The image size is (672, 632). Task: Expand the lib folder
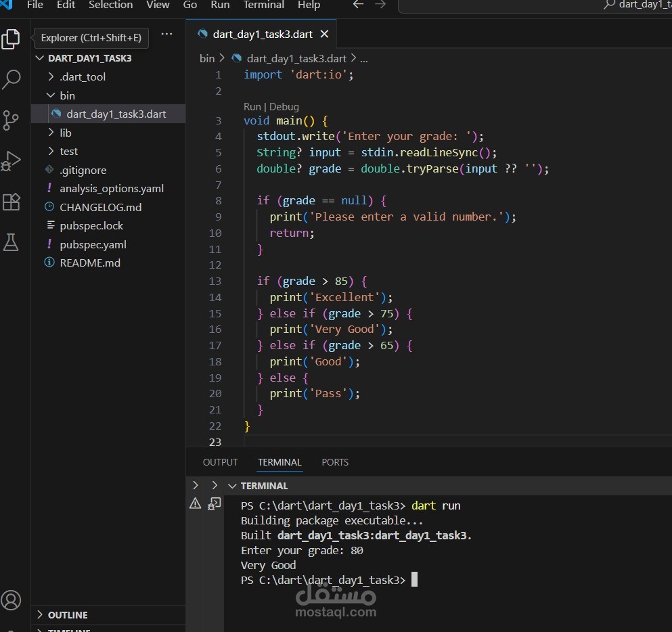point(51,133)
